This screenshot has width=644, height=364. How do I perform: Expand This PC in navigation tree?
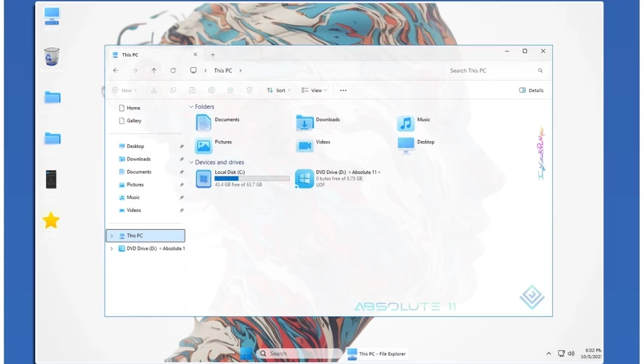click(112, 236)
